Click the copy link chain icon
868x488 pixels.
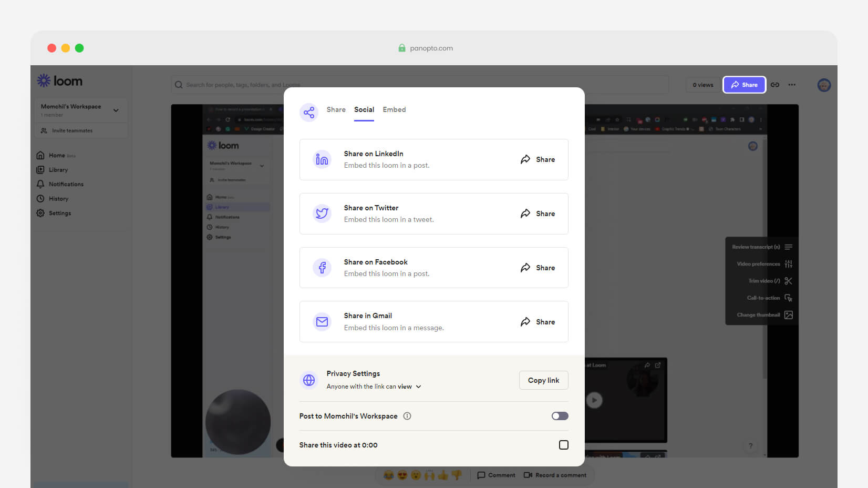[775, 85]
